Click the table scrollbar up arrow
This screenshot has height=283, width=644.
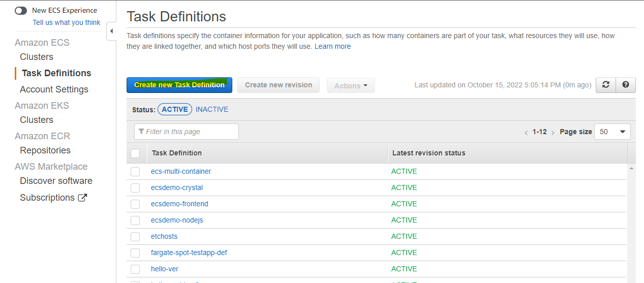tap(632, 168)
